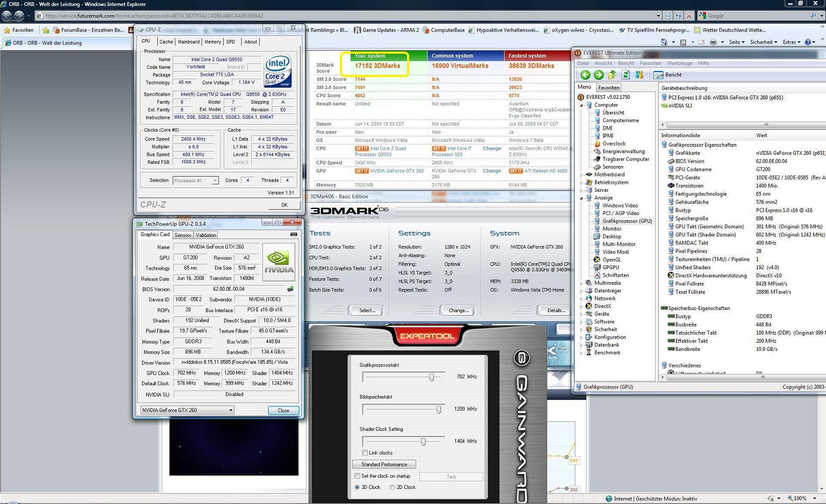Click the IE help question mark icon

click(x=808, y=42)
